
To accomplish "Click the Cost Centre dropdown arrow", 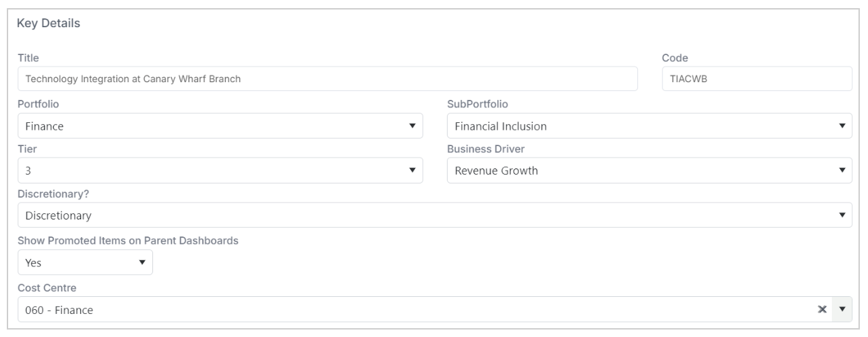I will (x=842, y=309).
